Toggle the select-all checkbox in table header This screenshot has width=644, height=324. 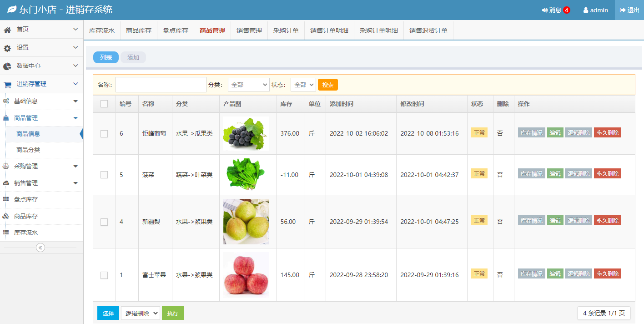point(104,103)
